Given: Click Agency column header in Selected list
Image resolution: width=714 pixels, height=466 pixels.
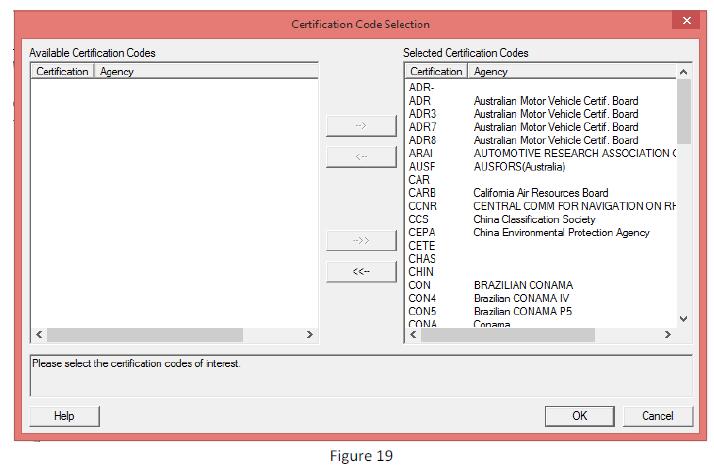Looking at the screenshot, I should coord(572,72).
